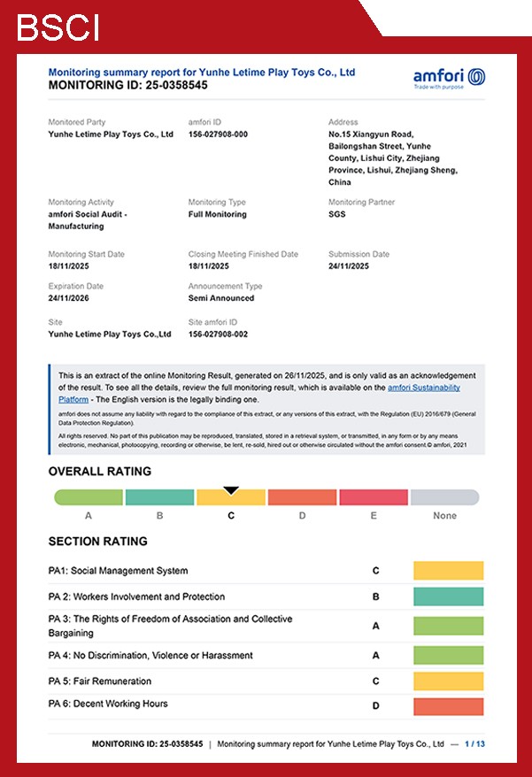Click the black overall rating marker triangle
This screenshot has width=532, height=777.
tap(231, 489)
